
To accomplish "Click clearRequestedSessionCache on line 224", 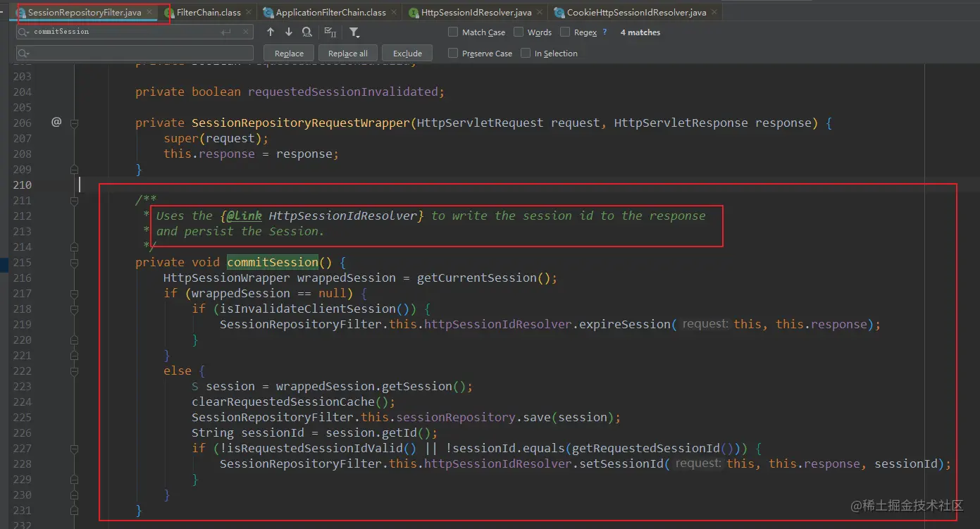I will 283,402.
